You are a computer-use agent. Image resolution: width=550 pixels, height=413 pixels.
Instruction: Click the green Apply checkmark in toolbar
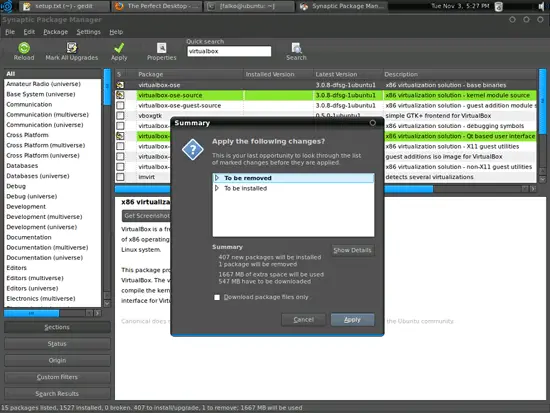tap(119, 48)
